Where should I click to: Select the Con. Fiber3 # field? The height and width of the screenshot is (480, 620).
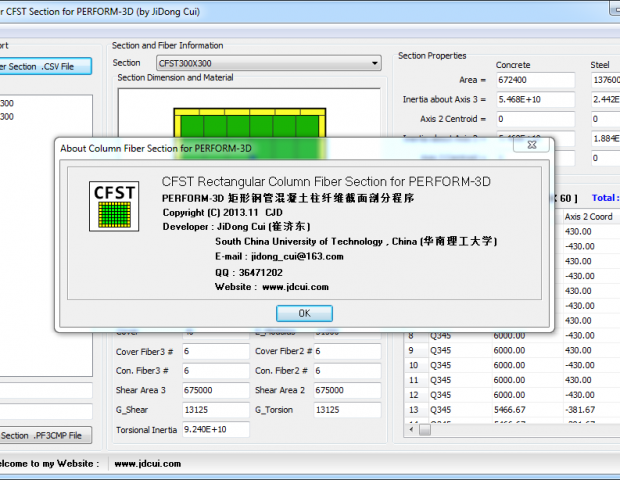click(215, 371)
